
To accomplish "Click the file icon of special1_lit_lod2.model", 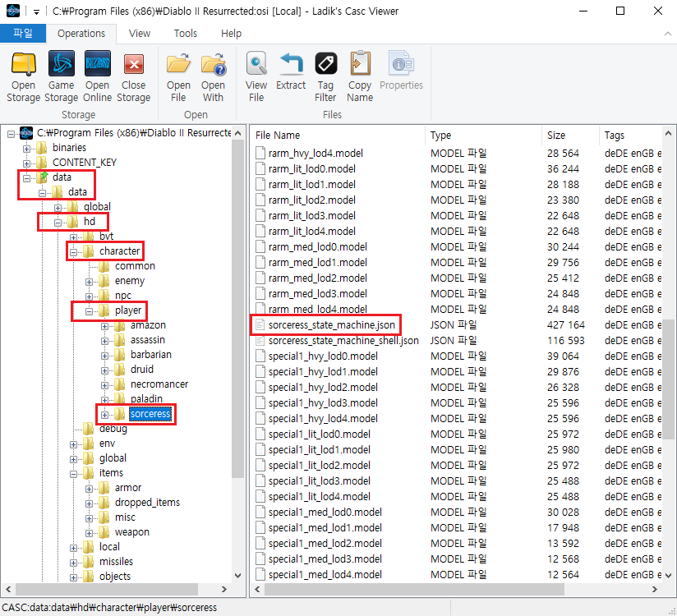I will 260,465.
